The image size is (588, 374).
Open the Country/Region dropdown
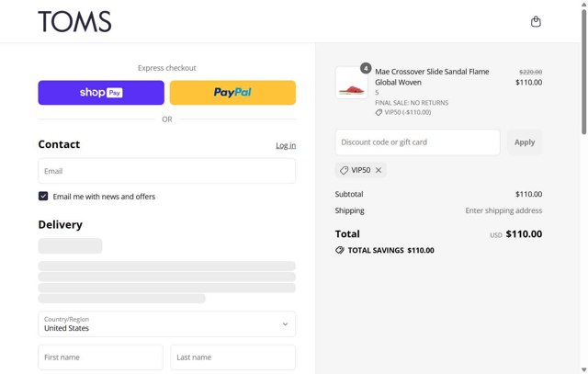167,324
